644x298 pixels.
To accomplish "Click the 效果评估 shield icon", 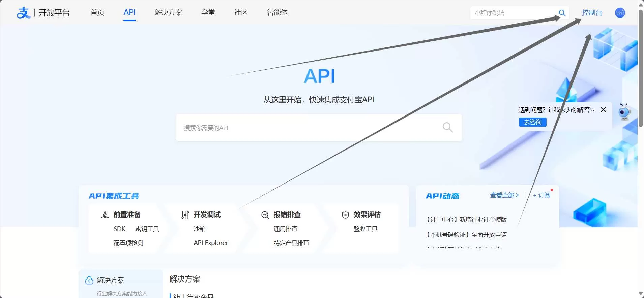I will (345, 215).
